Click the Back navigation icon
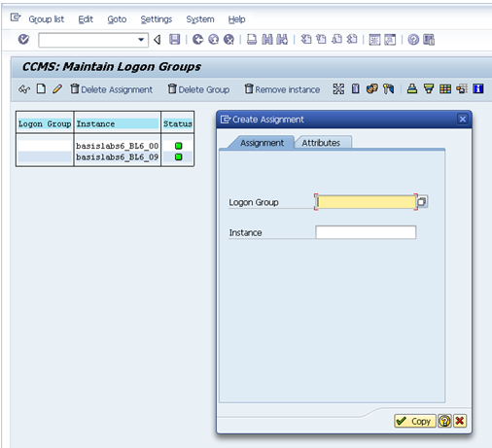This screenshot has width=492, height=448. click(197, 40)
